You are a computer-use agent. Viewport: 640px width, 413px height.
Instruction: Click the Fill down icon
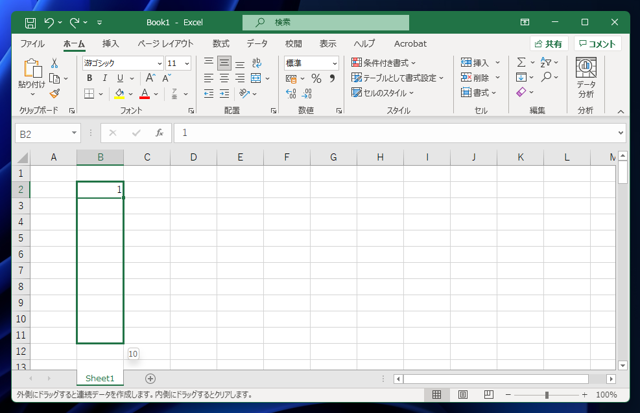click(521, 77)
